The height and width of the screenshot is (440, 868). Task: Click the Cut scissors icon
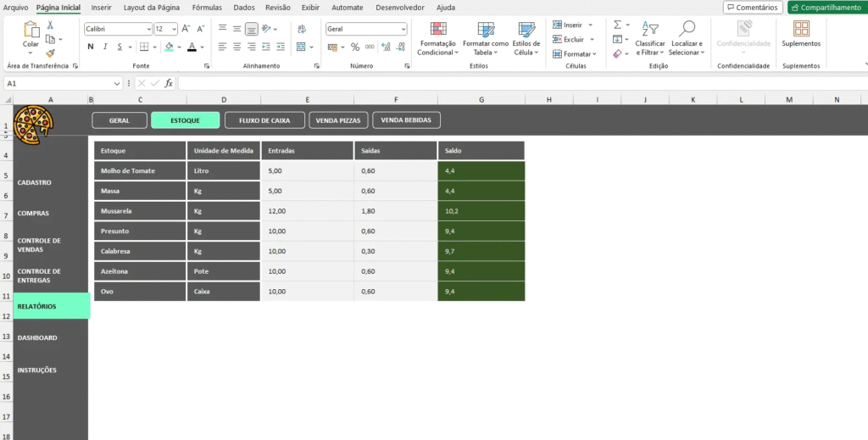point(50,26)
